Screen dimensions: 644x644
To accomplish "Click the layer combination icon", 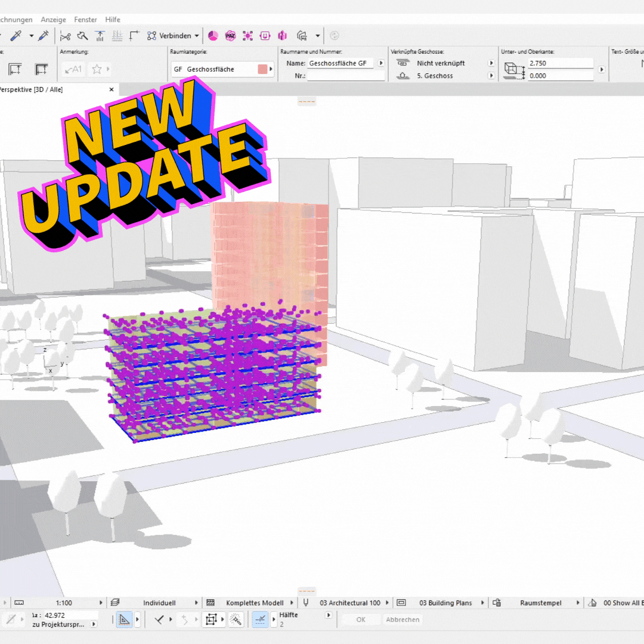I will point(115,602).
